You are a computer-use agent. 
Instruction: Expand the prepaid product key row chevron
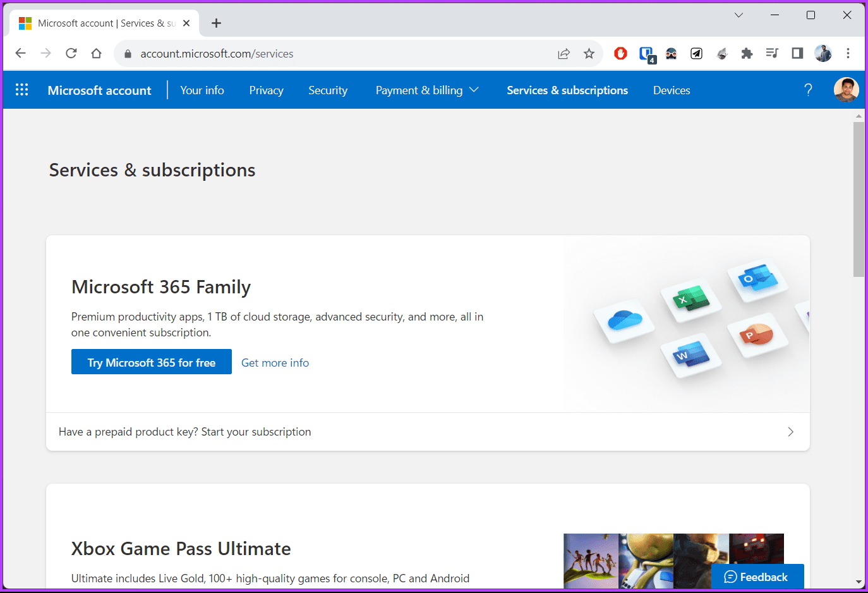(x=790, y=432)
